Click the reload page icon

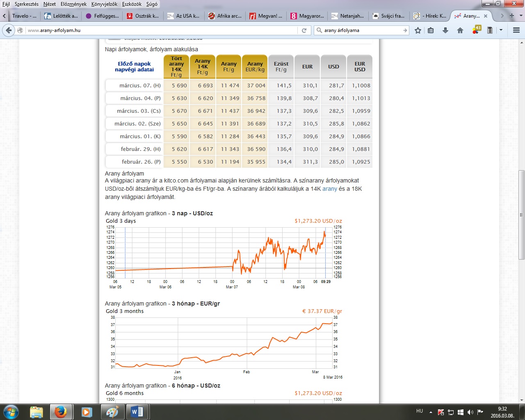pyautogui.click(x=304, y=30)
